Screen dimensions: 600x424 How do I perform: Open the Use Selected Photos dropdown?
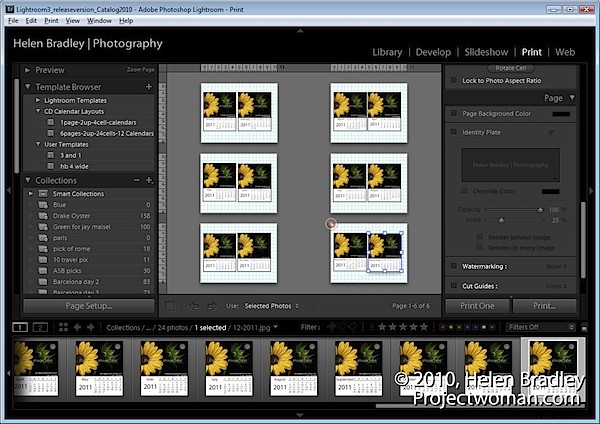coord(271,306)
